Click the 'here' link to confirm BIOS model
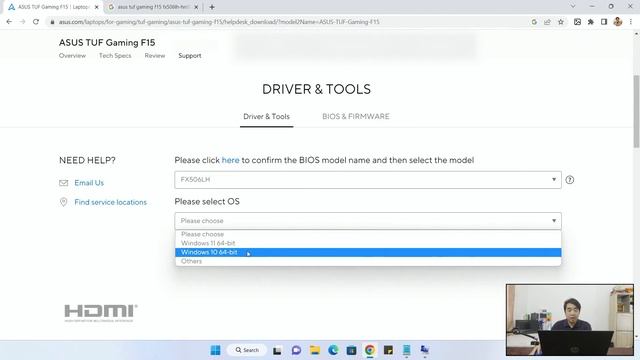Image resolution: width=640 pixels, height=360 pixels. pyautogui.click(x=231, y=160)
